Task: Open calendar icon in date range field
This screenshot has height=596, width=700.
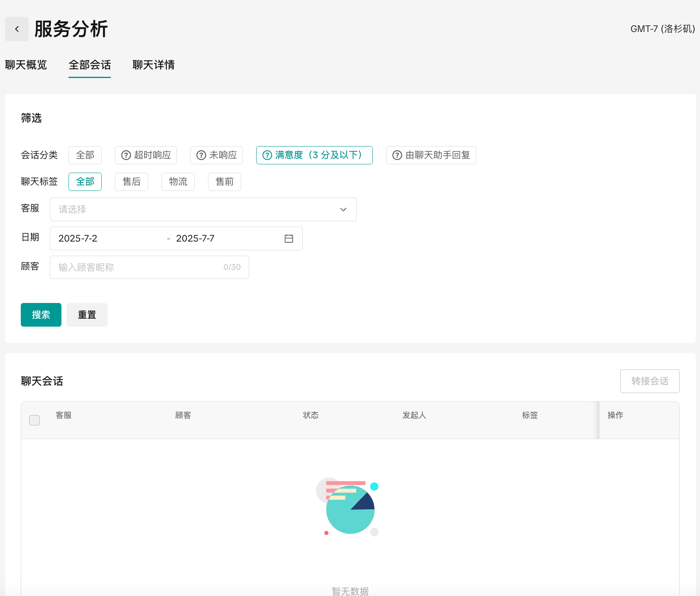Action: click(289, 239)
